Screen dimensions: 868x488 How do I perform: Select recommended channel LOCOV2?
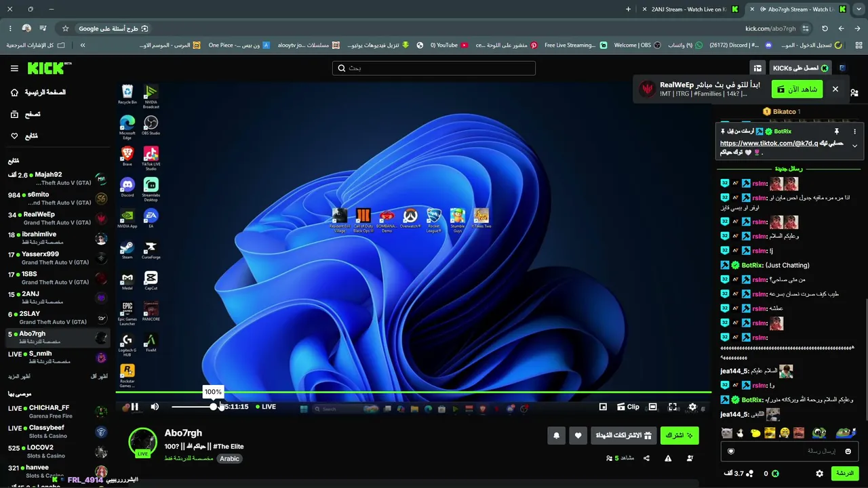(x=57, y=451)
